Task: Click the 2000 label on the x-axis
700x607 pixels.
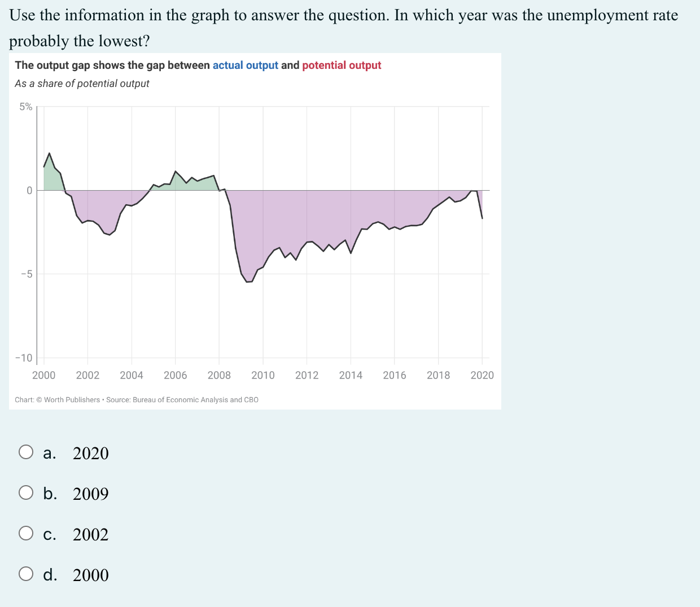Action: tap(44, 375)
